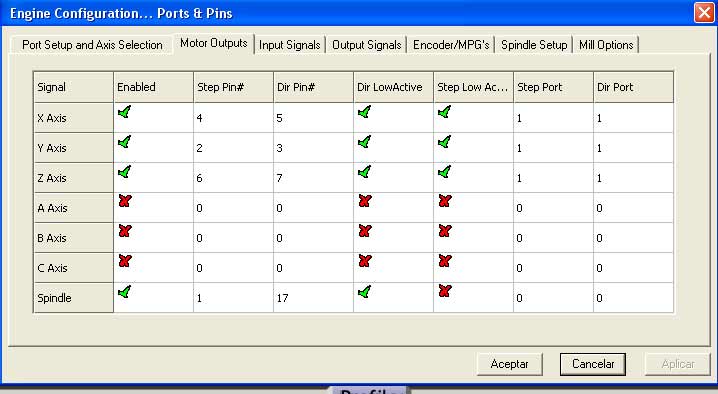Toggle the Z Axis Enabled checkmark
The height and width of the screenshot is (394, 718).
coord(124,172)
